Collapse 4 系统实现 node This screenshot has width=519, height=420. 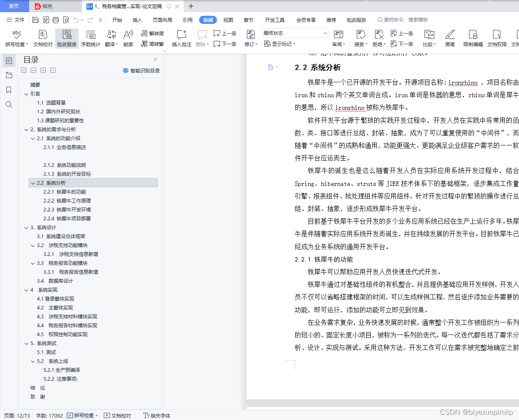26,290
